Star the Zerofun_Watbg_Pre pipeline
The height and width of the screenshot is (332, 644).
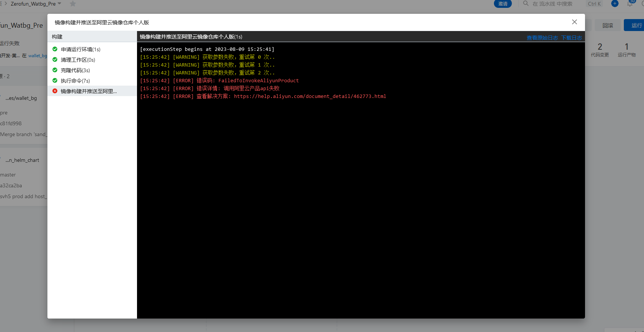[x=73, y=4]
